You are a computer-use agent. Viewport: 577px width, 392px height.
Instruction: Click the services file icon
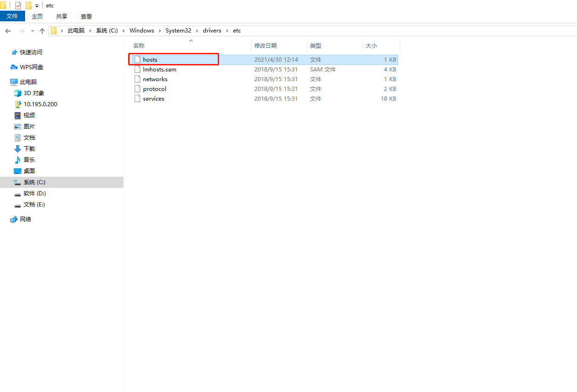pyautogui.click(x=137, y=98)
